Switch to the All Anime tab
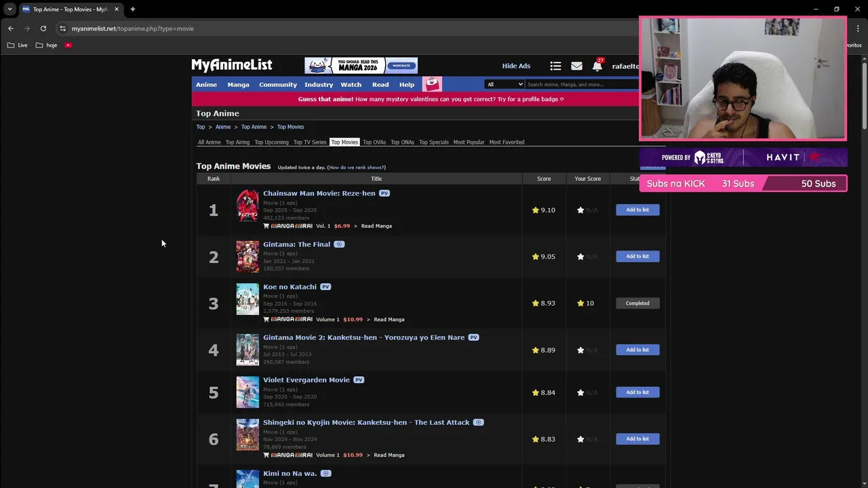The image size is (868, 488). tap(209, 142)
